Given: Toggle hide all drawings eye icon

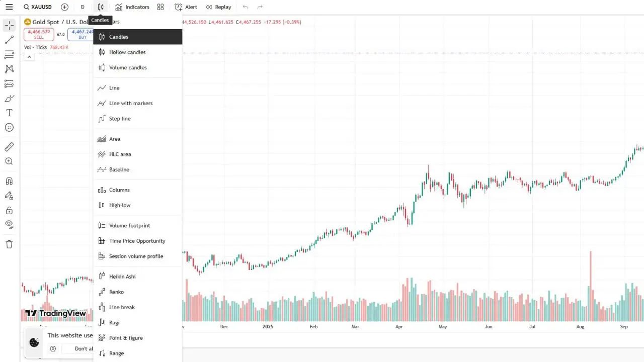Looking at the screenshot, I should click(x=9, y=224).
